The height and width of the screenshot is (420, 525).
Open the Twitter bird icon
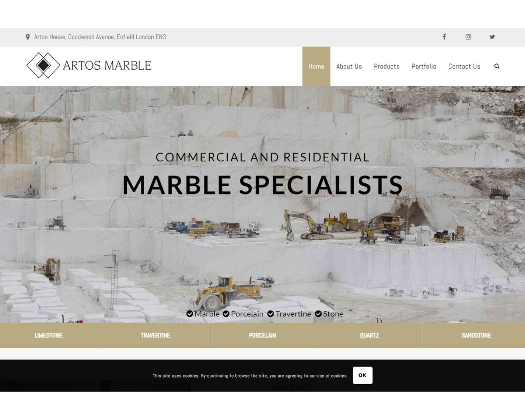click(x=492, y=37)
